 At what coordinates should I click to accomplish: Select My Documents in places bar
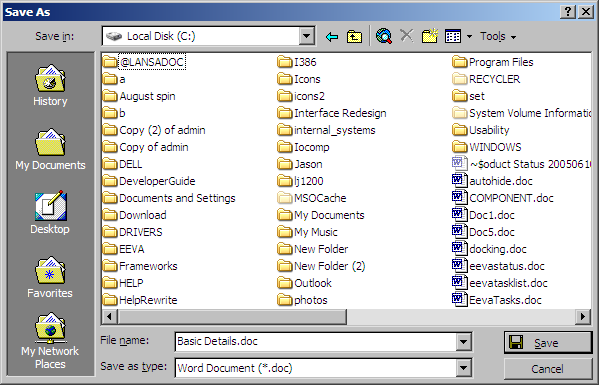(50, 150)
